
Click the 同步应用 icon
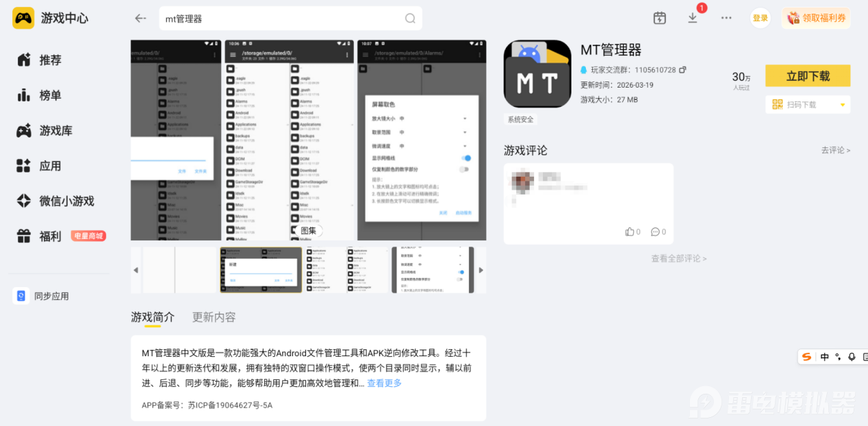[21, 296]
